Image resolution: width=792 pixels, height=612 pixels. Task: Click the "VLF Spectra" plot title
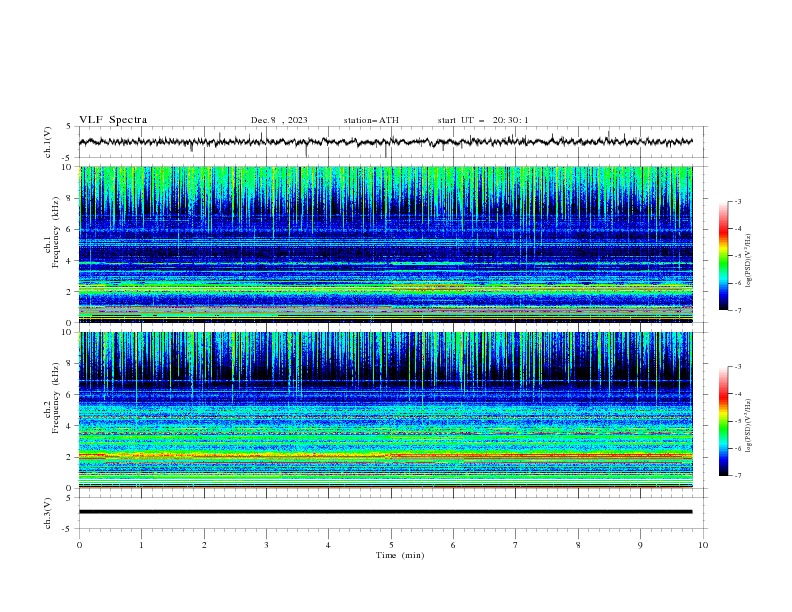[x=113, y=120]
